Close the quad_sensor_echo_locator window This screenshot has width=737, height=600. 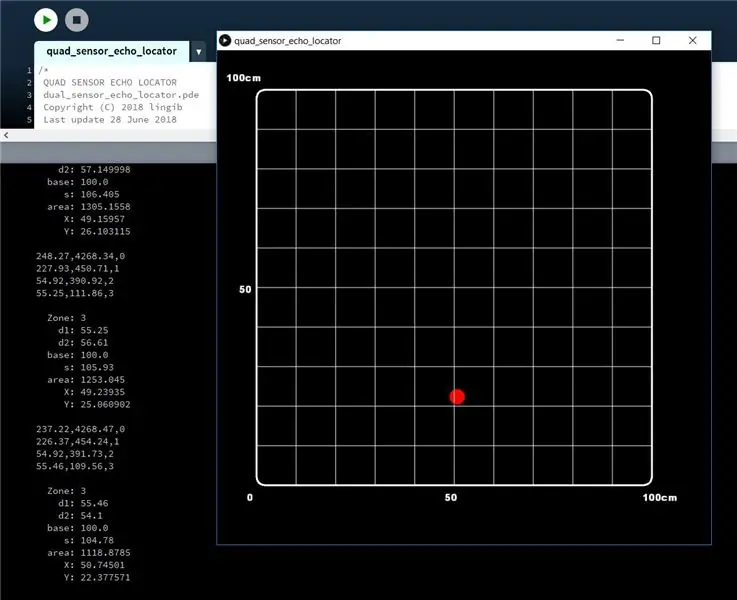[692, 40]
